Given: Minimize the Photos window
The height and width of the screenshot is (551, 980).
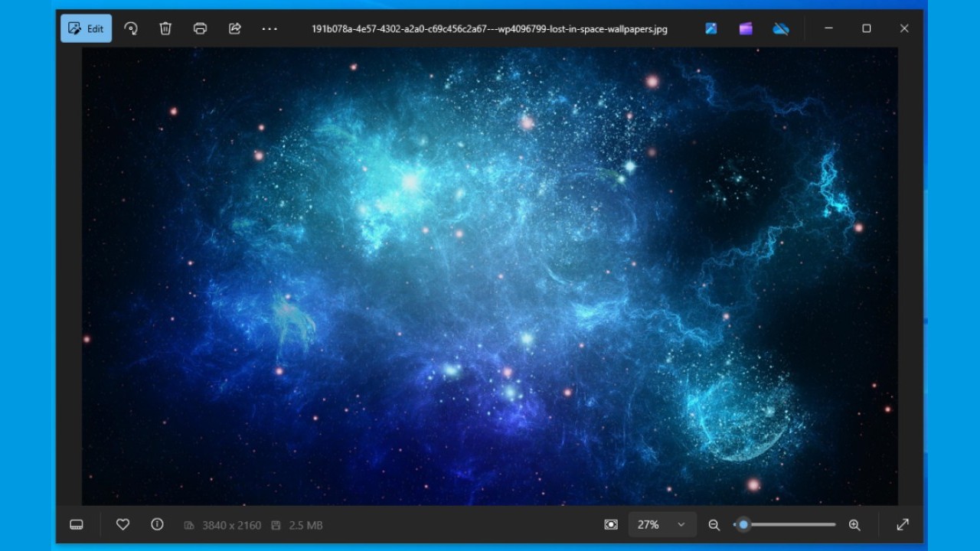Looking at the screenshot, I should coord(828,28).
